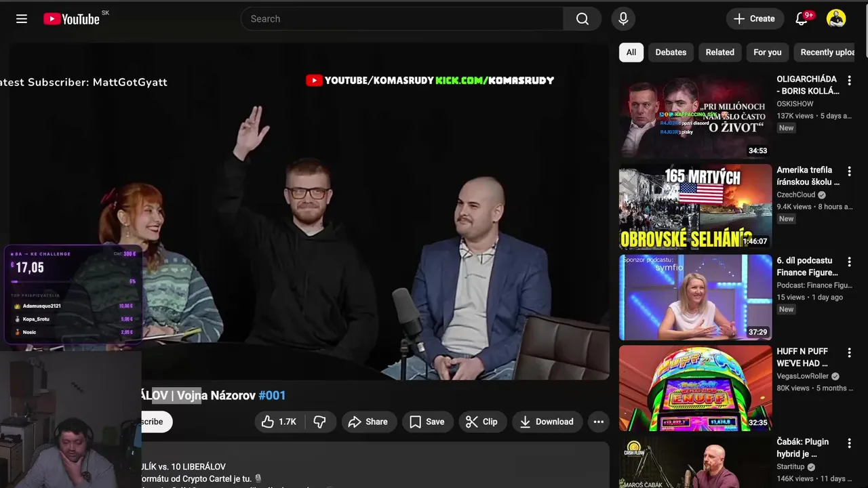Go to the YouTube home logo

[71, 19]
